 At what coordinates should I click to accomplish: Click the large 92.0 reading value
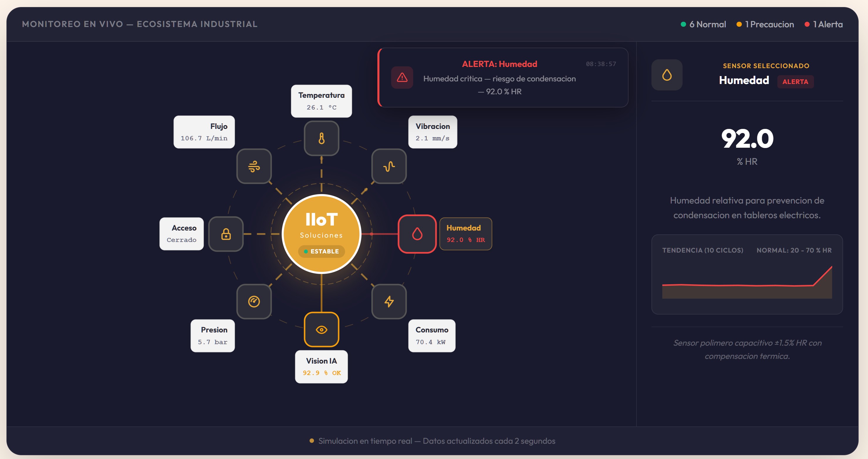click(747, 139)
